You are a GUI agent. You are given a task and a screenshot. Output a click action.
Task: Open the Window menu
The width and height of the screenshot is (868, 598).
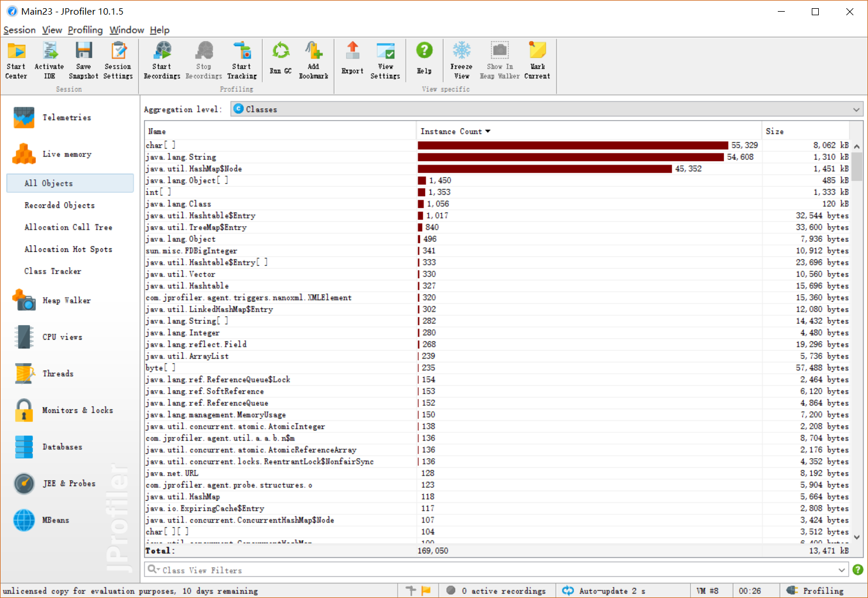point(127,30)
